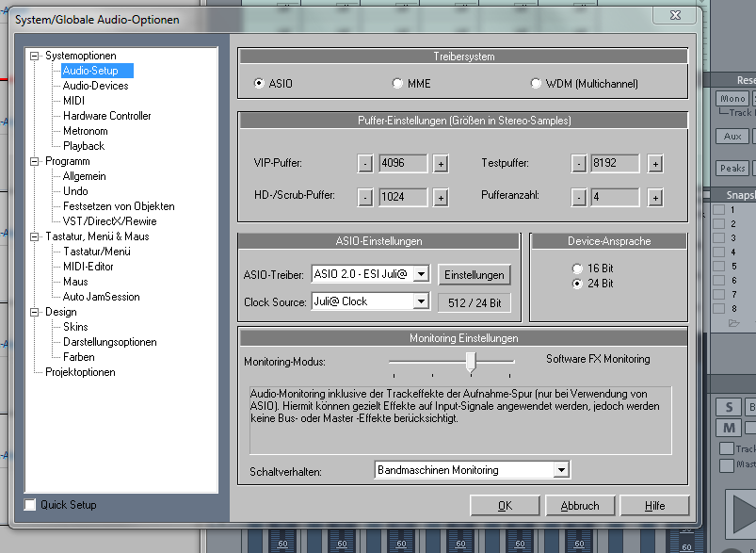Open Allgemein under Programm

[x=85, y=176]
